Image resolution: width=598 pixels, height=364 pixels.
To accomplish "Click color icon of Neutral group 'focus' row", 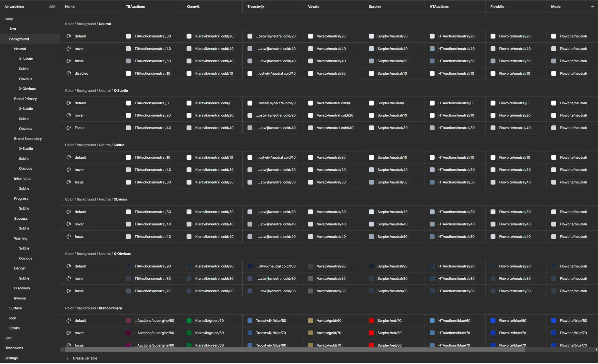I will click(x=68, y=61).
